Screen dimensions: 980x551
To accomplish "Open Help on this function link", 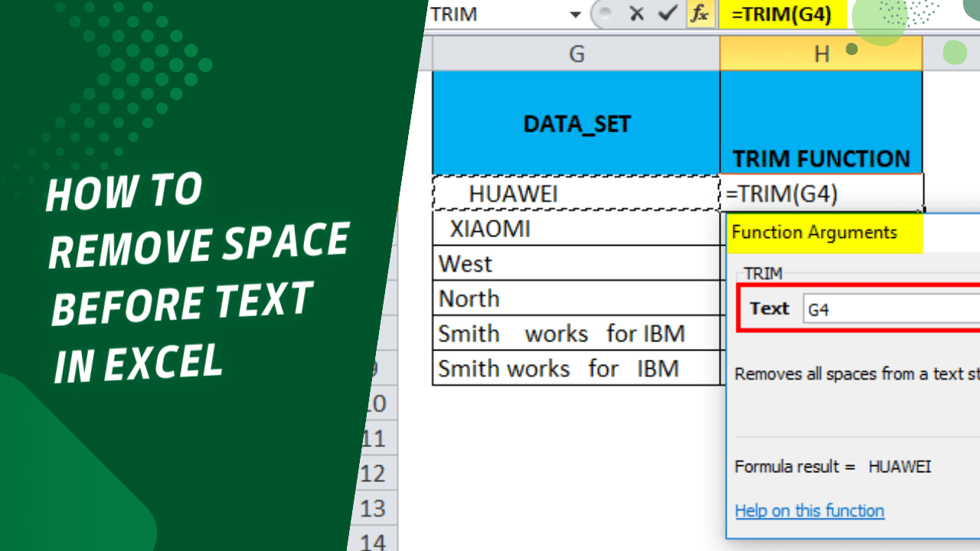I will click(809, 510).
